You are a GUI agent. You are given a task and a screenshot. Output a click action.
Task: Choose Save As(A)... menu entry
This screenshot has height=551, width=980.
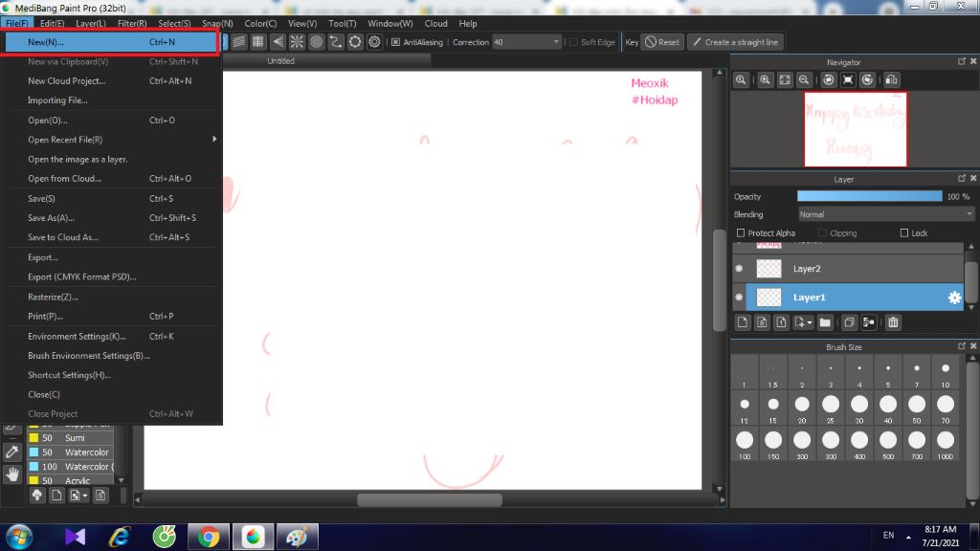pyautogui.click(x=113, y=217)
